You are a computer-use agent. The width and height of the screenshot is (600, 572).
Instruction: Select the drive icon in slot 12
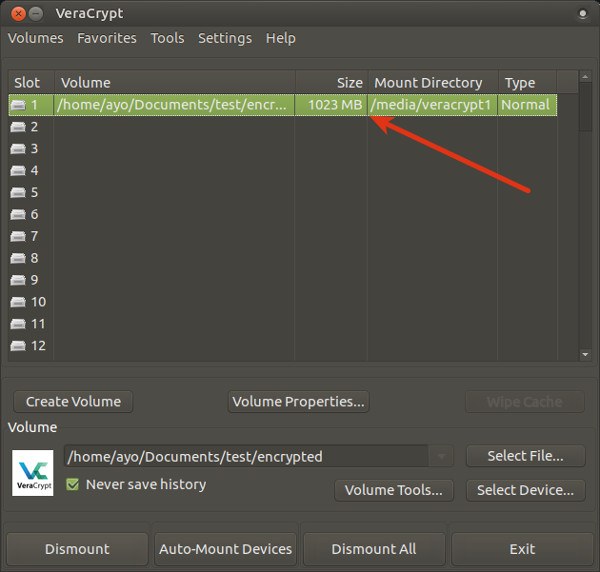click(x=18, y=346)
